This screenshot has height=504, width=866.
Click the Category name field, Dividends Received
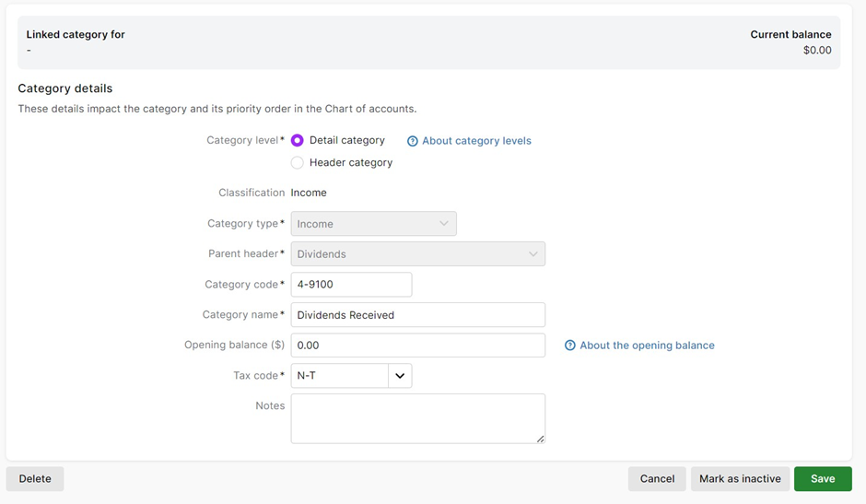click(417, 315)
